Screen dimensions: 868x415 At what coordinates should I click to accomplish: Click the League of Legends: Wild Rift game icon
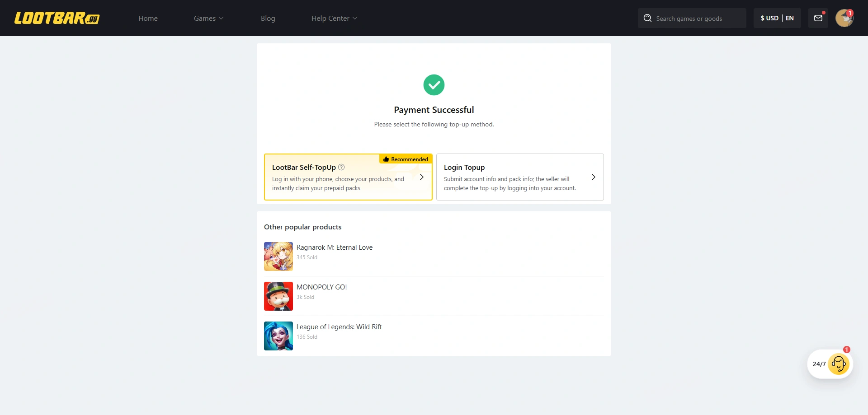[278, 336]
